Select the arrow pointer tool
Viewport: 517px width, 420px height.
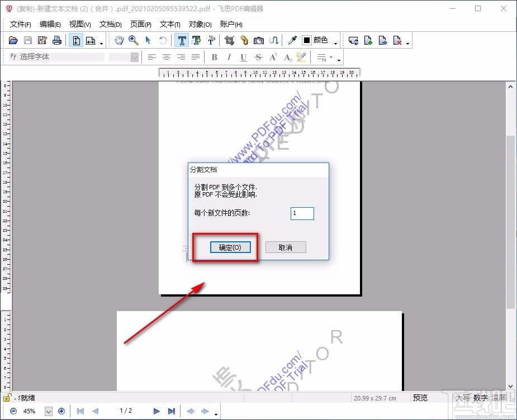click(148, 41)
